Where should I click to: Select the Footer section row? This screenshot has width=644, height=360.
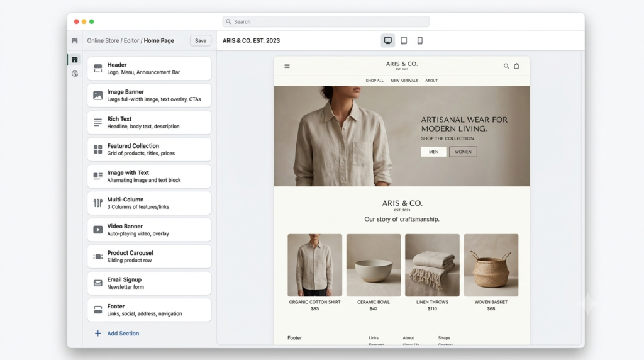[x=149, y=310]
